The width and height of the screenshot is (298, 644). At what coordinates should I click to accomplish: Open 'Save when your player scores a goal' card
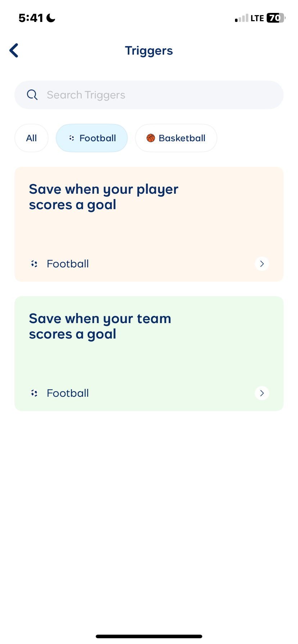[x=149, y=224]
